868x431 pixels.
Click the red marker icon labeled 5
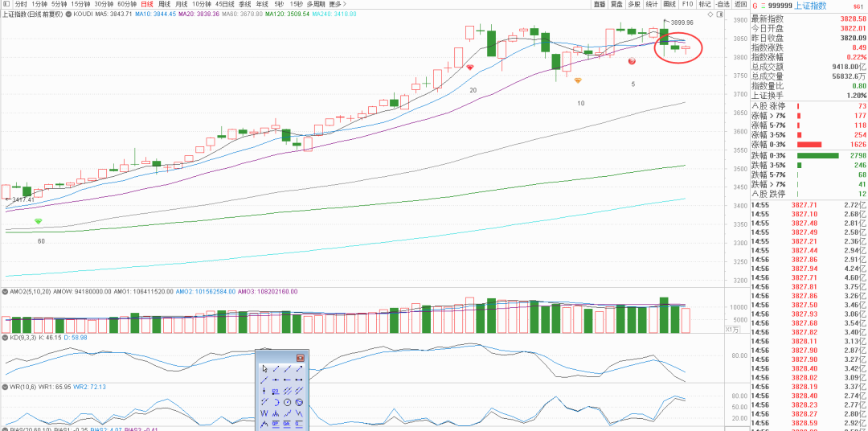(632, 61)
